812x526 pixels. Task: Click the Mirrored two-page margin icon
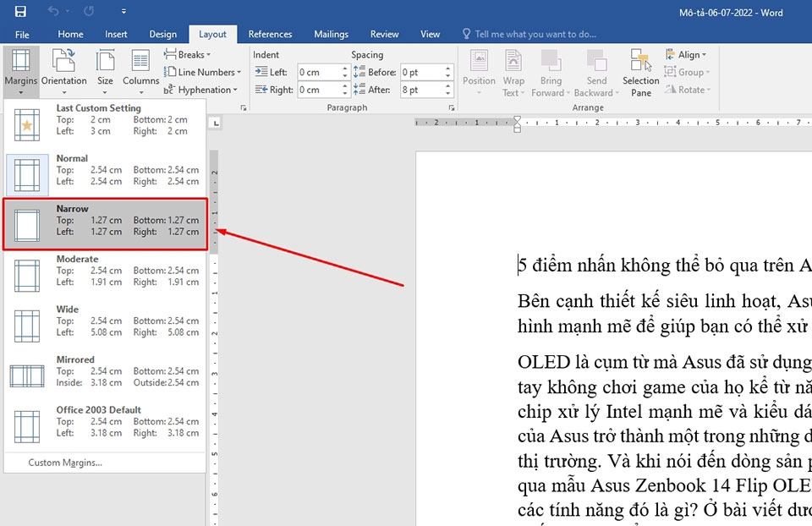click(27, 375)
